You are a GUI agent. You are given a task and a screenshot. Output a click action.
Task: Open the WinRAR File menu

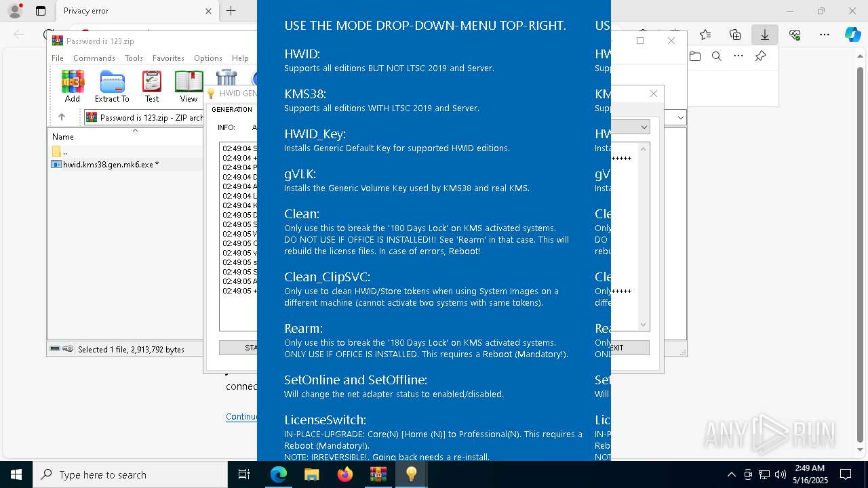(x=58, y=58)
